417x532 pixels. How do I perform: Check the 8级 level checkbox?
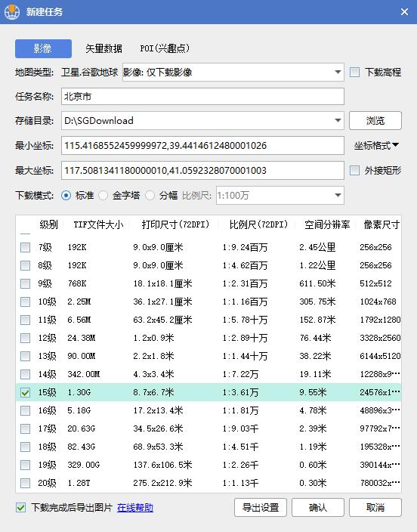pyautogui.click(x=26, y=265)
